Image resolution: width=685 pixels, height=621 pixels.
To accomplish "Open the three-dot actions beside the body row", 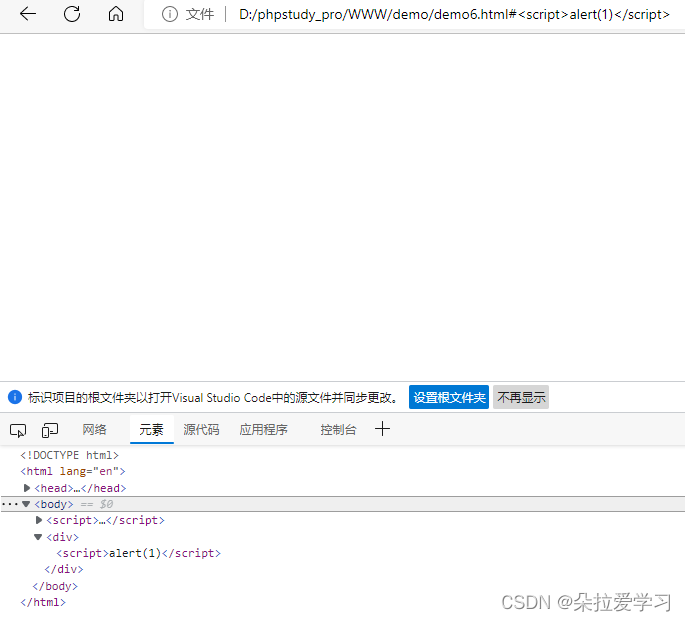I will [10, 504].
